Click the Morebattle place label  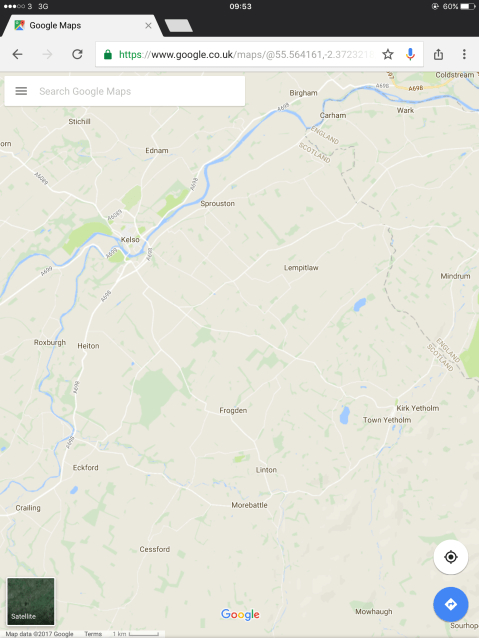click(x=249, y=505)
